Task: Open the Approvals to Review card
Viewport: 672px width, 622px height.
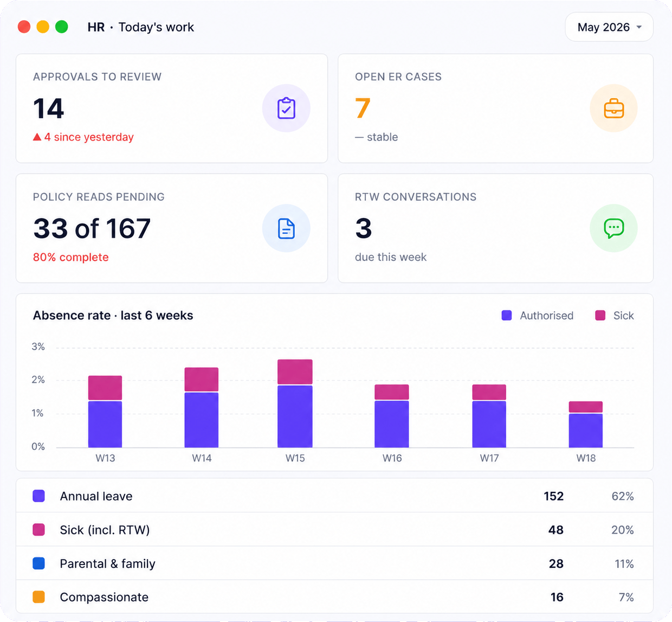Action: [172, 108]
